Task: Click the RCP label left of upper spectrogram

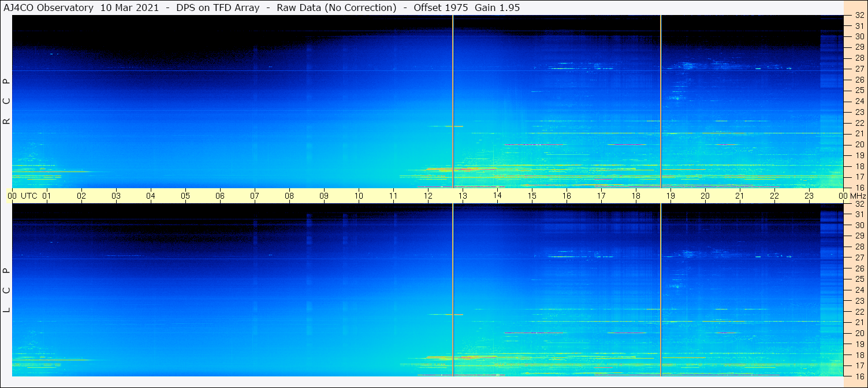Action: point(7,102)
